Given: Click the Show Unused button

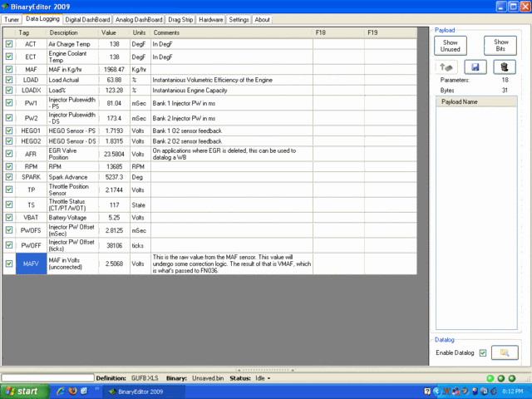Looking at the screenshot, I should point(451,46).
